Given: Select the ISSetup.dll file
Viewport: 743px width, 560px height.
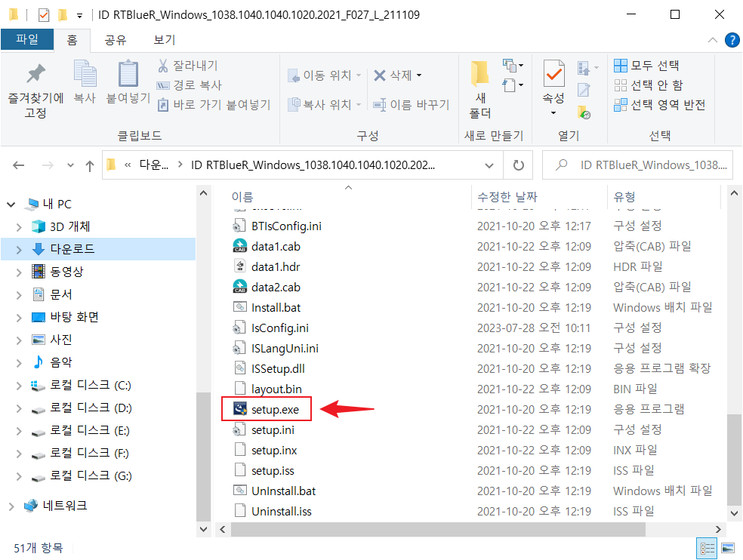Looking at the screenshot, I should point(278,368).
